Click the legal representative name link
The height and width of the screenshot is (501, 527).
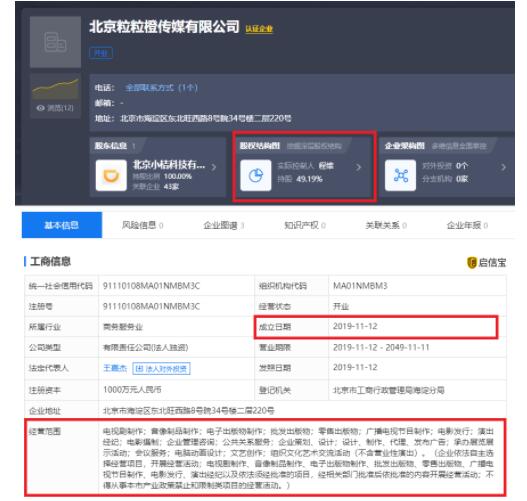[115, 368]
